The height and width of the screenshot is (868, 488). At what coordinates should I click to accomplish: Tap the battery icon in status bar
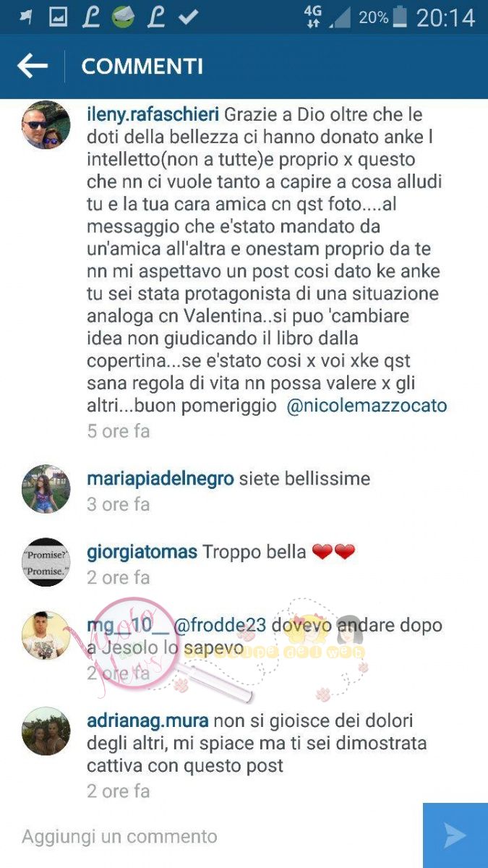[402, 18]
